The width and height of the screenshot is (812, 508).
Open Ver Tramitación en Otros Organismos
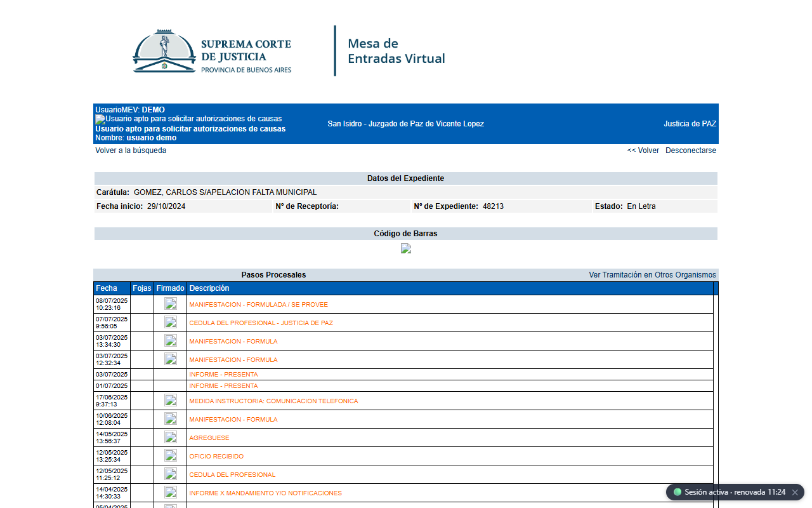tap(653, 275)
